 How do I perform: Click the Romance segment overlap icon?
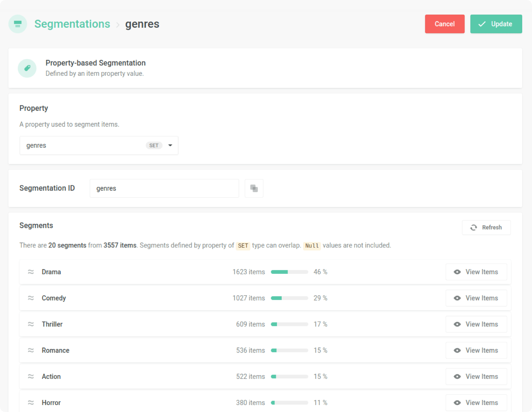(x=31, y=350)
